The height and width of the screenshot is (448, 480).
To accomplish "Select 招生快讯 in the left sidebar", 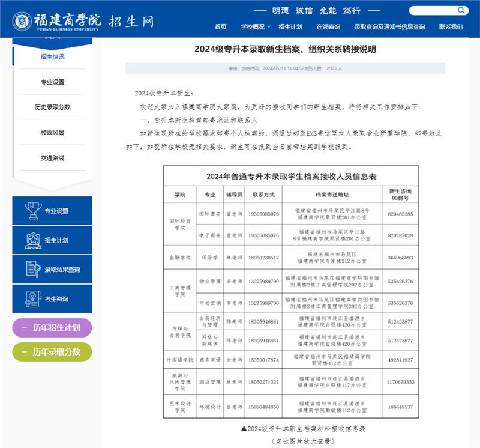I will pyautogui.click(x=52, y=56).
